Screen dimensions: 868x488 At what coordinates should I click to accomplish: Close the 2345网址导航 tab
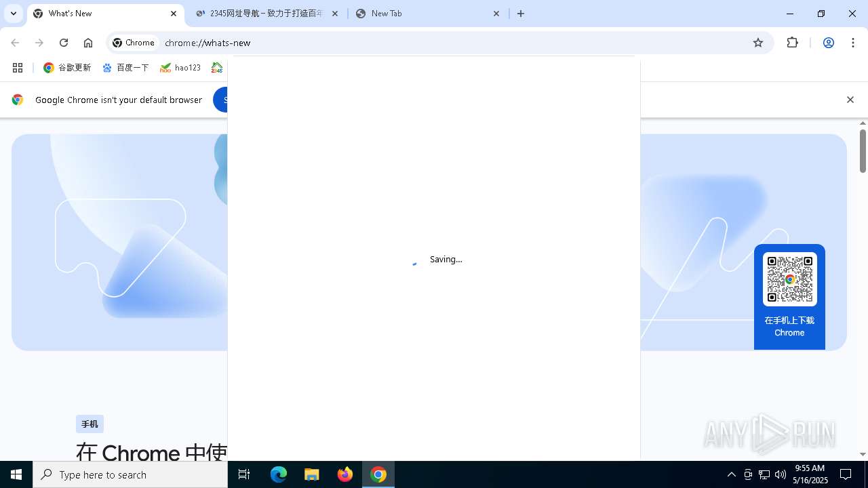[335, 14]
